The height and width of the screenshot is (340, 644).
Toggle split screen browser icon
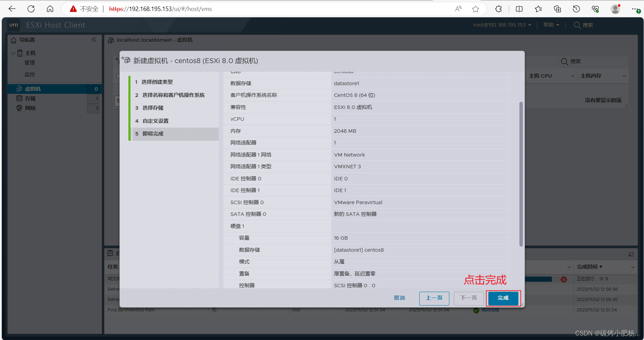click(519, 9)
